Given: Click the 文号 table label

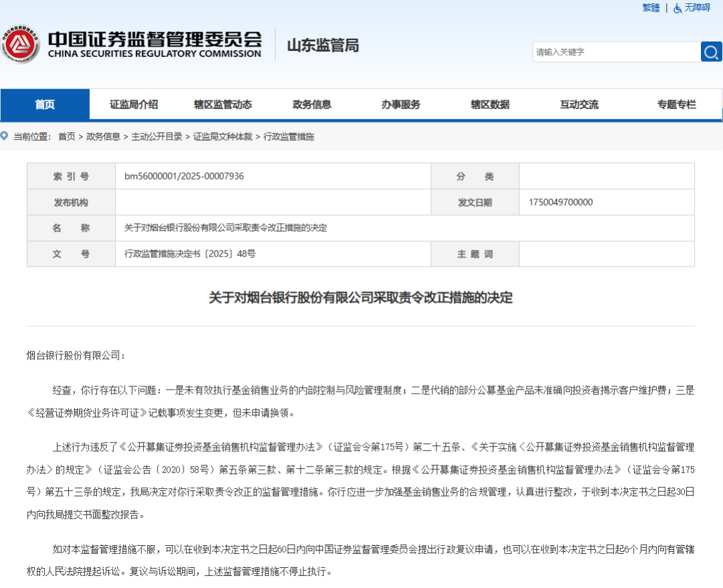Looking at the screenshot, I should 71,254.
